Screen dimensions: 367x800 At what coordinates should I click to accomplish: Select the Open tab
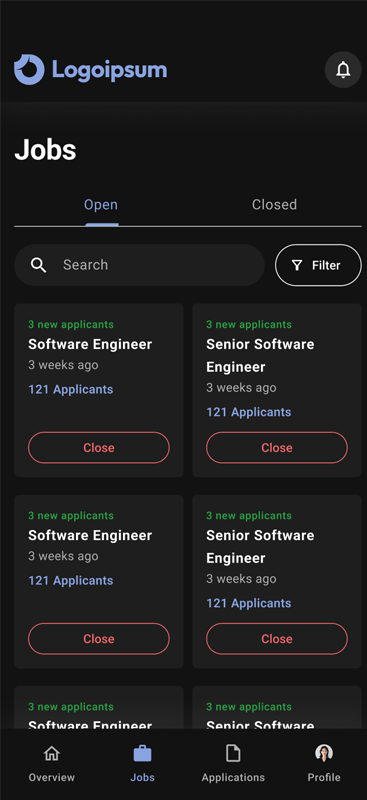[101, 205]
